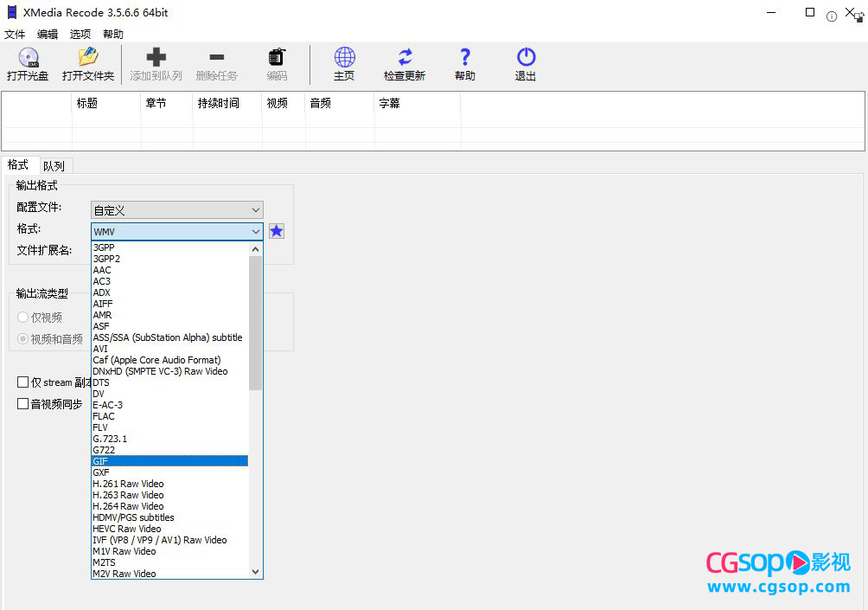
Task: Select the 仅视频 radio button
Action: pos(23,318)
